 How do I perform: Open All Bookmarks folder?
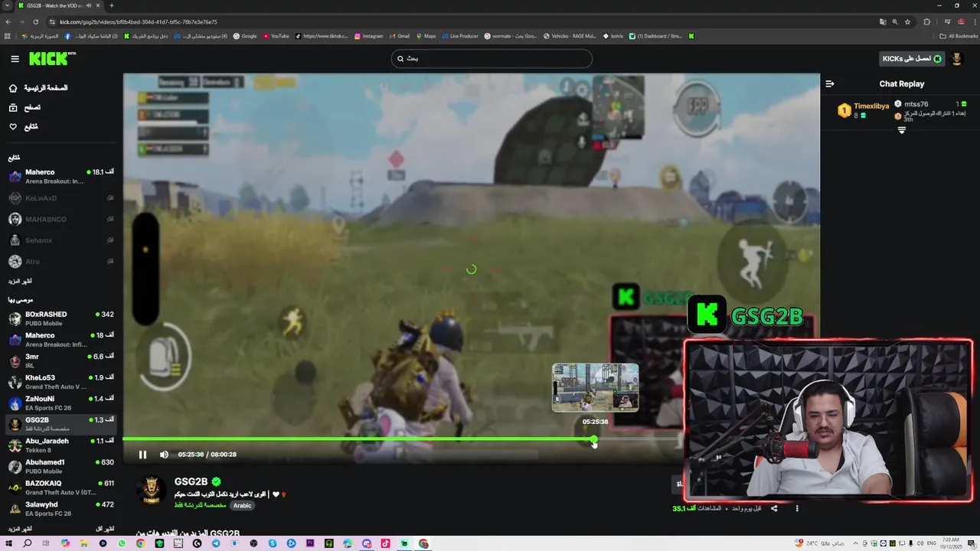(x=959, y=36)
